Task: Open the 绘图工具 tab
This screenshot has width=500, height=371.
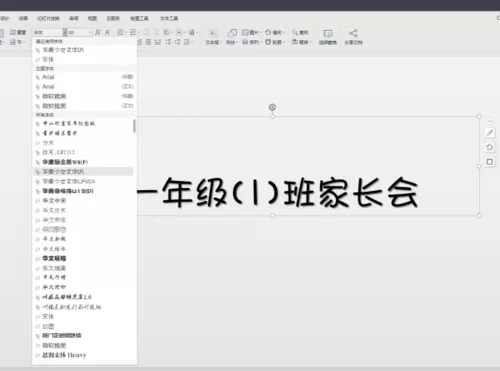Action: (139, 18)
